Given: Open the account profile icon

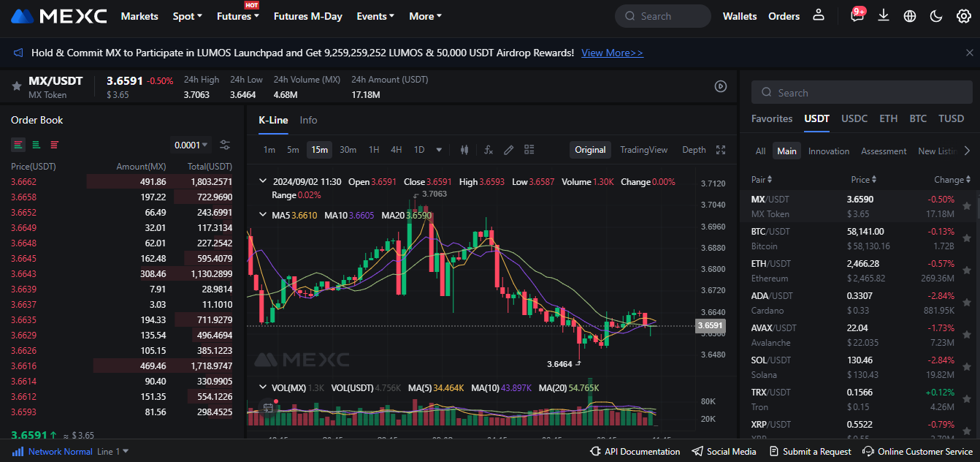Looking at the screenshot, I should click(x=819, y=15).
